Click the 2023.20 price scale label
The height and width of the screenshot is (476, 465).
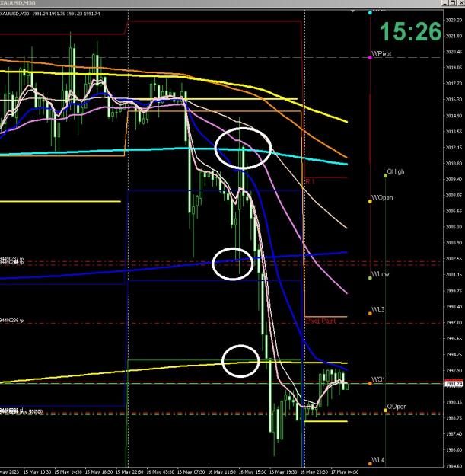[x=454, y=21]
